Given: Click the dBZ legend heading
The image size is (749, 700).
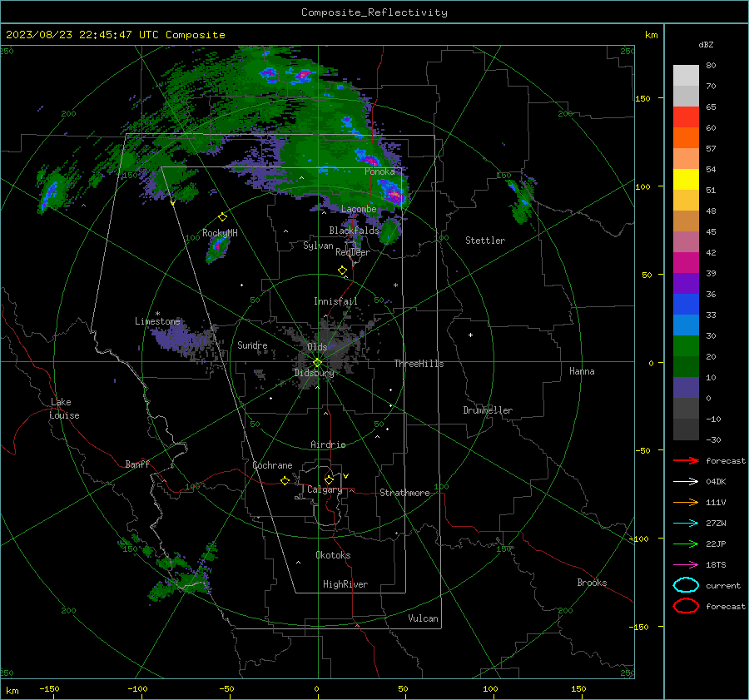Looking at the screenshot, I should click(x=706, y=44).
